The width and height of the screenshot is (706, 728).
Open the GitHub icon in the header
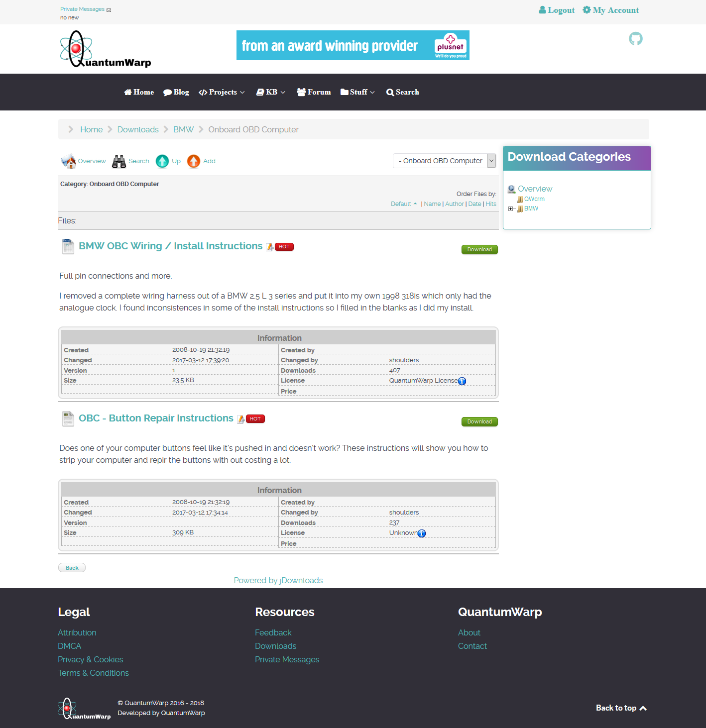point(635,38)
